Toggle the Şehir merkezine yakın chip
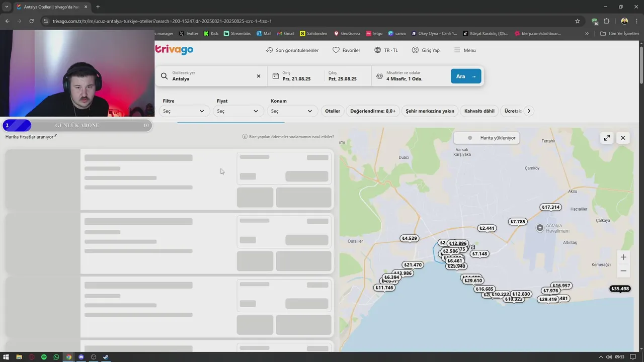Image resolution: width=644 pixels, height=362 pixels. [x=430, y=111]
